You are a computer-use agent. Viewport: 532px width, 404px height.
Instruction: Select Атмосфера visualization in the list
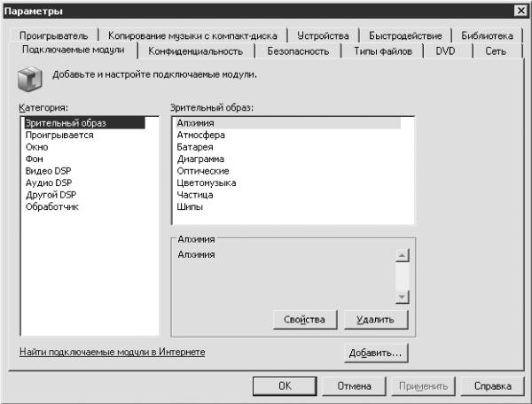point(200,136)
